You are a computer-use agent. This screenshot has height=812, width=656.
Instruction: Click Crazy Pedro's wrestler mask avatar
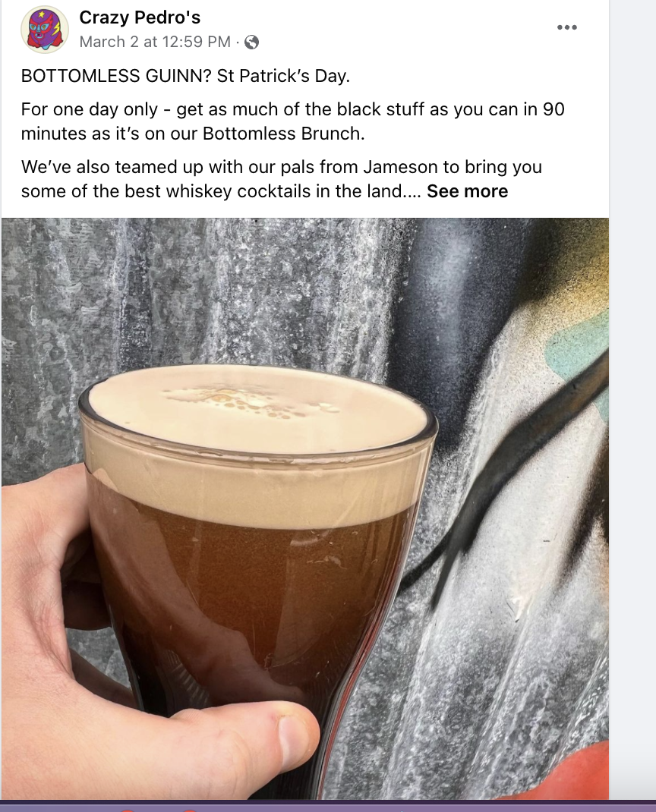point(45,30)
